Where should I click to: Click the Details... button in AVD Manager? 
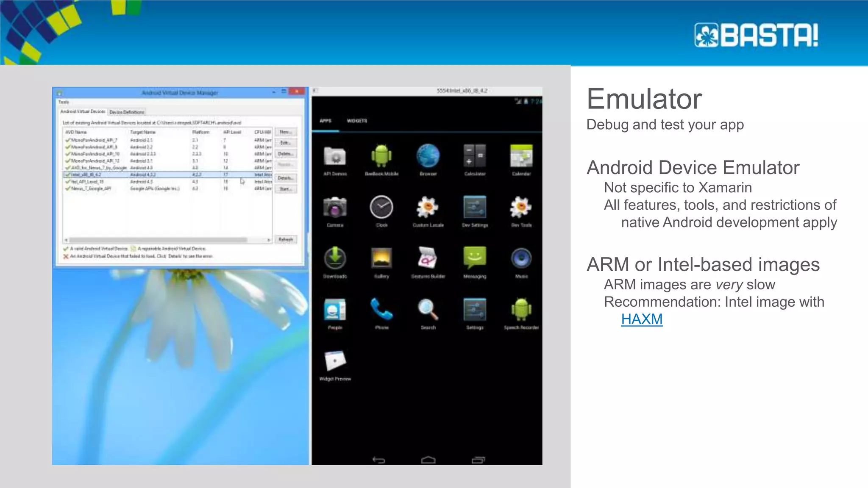[x=286, y=178]
